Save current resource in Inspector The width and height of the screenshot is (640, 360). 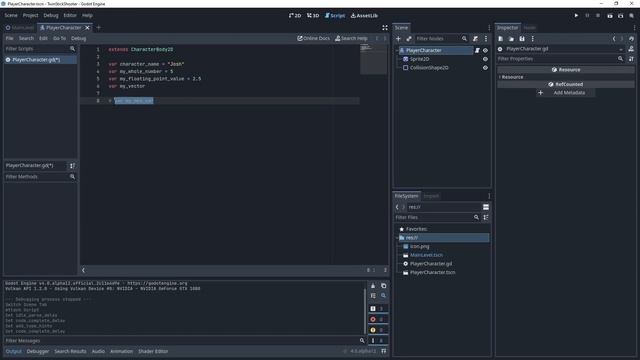(522, 39)
